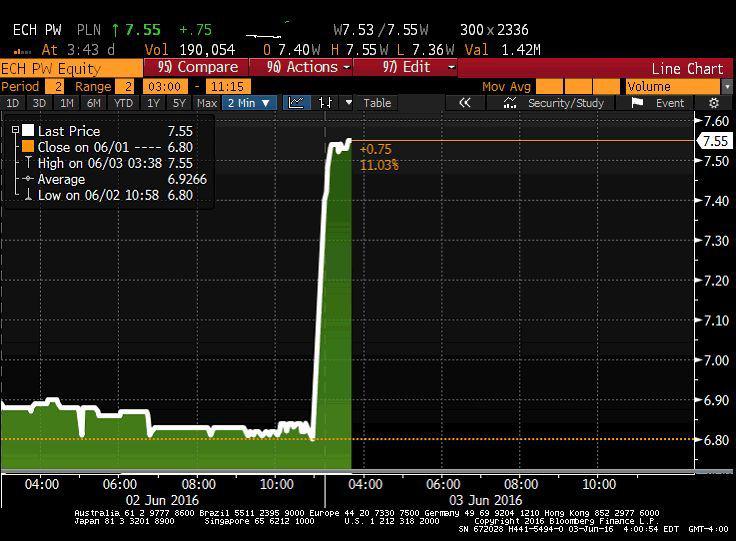The width and height of the screenshot is (736, 541).
Task: Click the High marker icon in legend
Action: pyautogui.click(x=28, y=163)
